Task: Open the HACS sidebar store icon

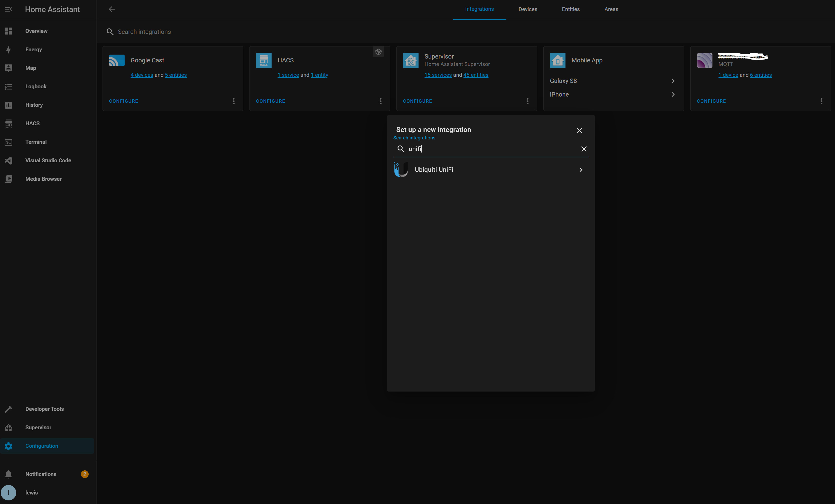Action: [8, 124]
